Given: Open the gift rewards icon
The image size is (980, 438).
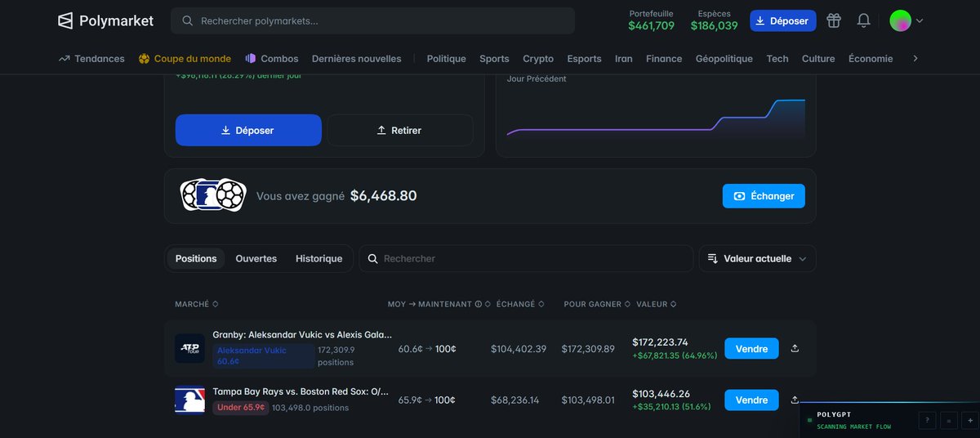Looking at the screenshot, I should [x=833, y=20].
